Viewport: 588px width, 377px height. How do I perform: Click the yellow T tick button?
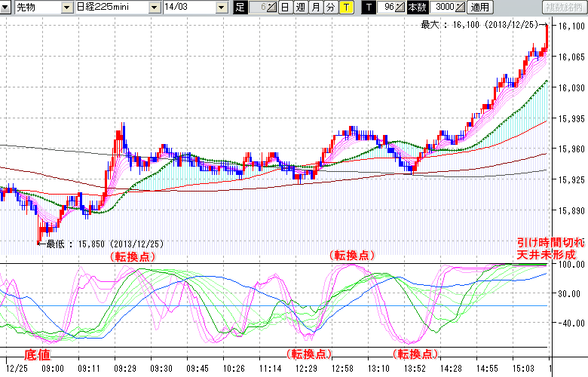click(x=345, y=8)
